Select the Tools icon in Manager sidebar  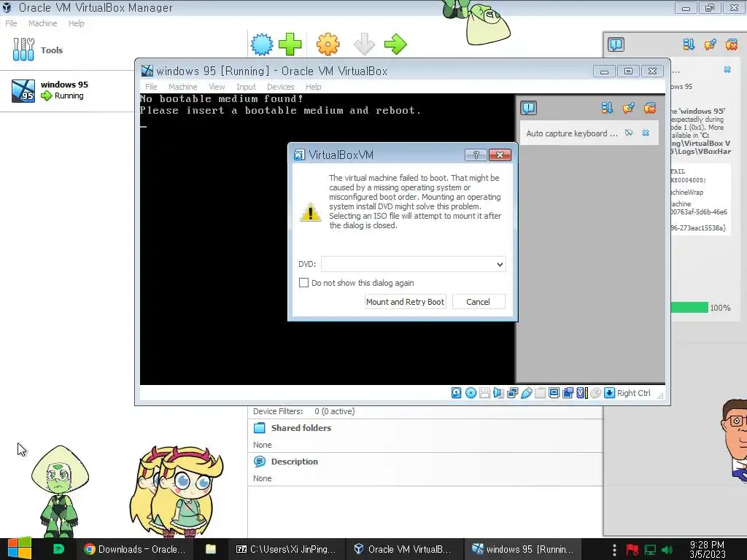pos(23,50)
